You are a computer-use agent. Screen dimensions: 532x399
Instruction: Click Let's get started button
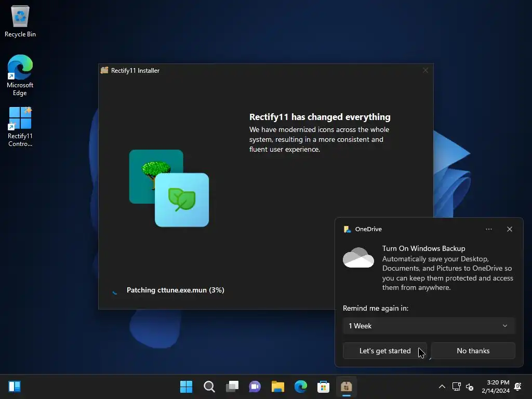tap(385, 351)
